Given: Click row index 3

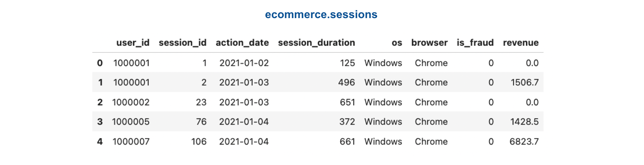Looking at the screenshot, I should pos(100,122).
